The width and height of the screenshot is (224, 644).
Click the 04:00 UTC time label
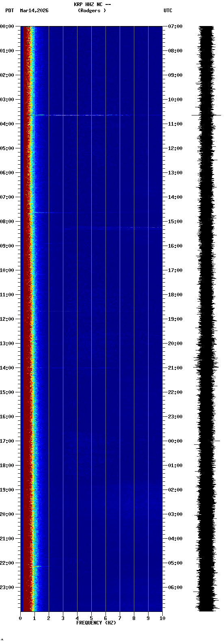175,539
